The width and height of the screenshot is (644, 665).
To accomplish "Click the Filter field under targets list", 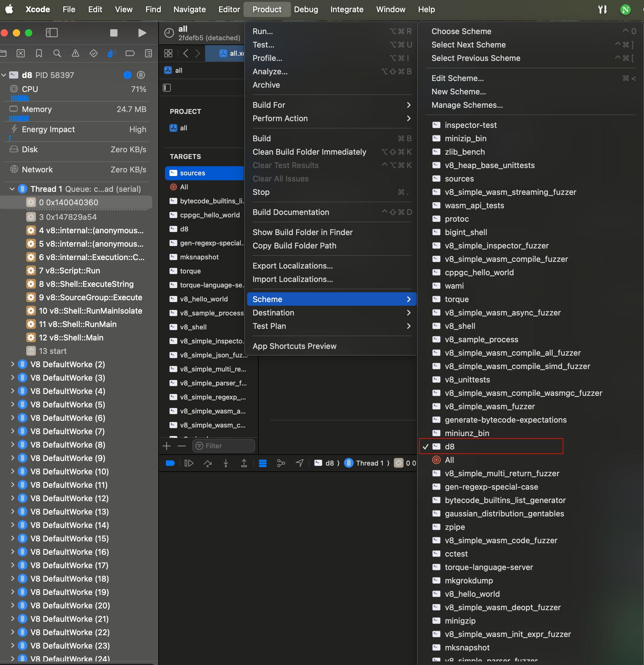I will [223, 446].
